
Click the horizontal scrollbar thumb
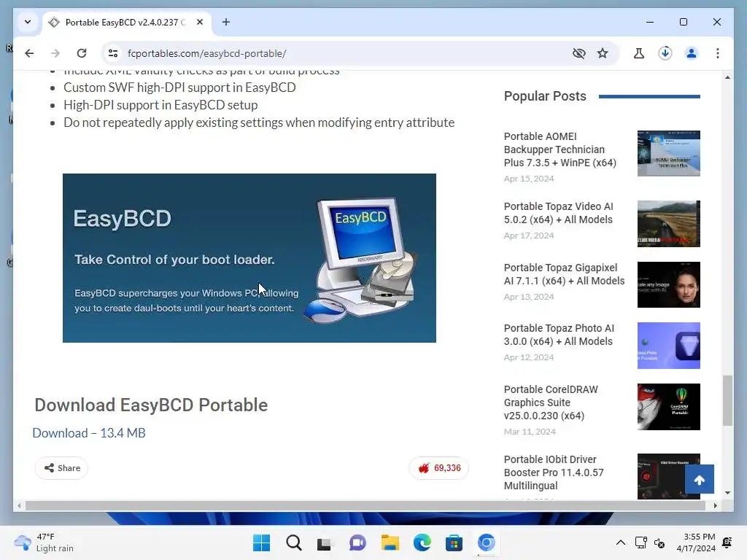click(365, 506)
